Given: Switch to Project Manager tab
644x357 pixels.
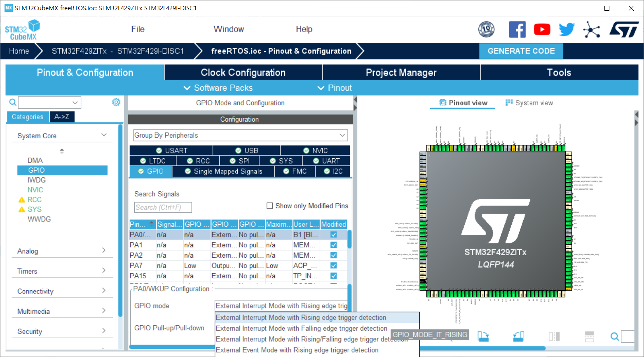Looking at the screenshot, I should [401, 73].
